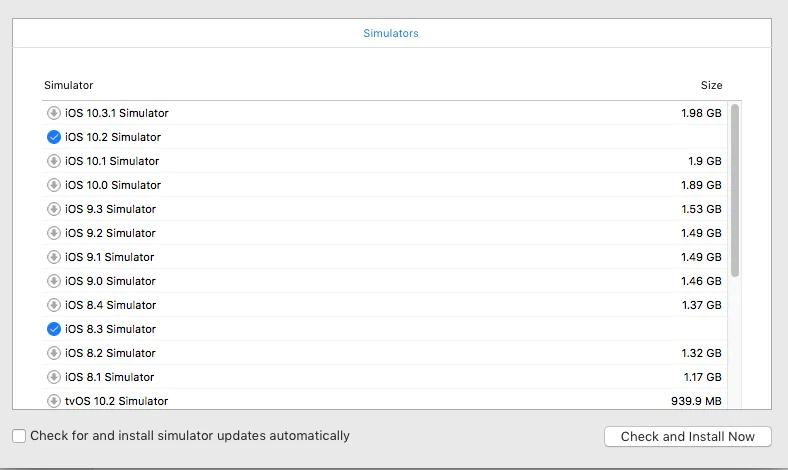The width and height of the screenshot is (788, 470).
Task: Click the Size column header
Action: pyautogui.click(x=711, y=85)
